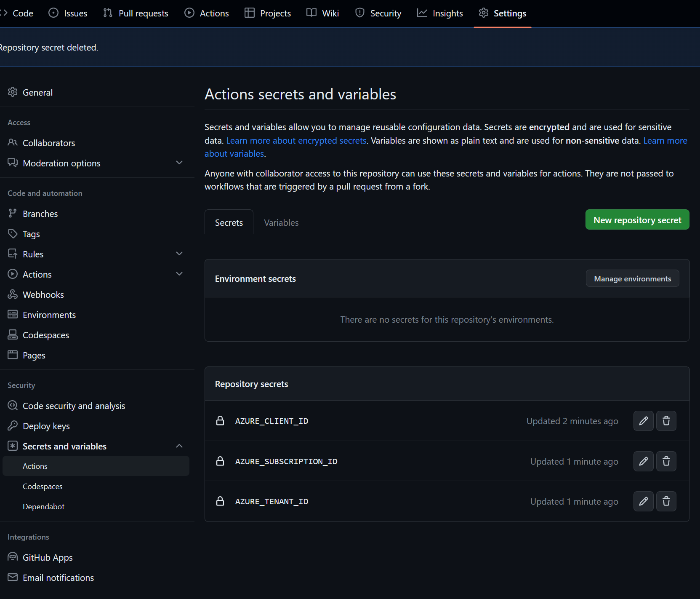Open the Pull requests icon in top navigation
700x599 pixels.
pos(107,13)
